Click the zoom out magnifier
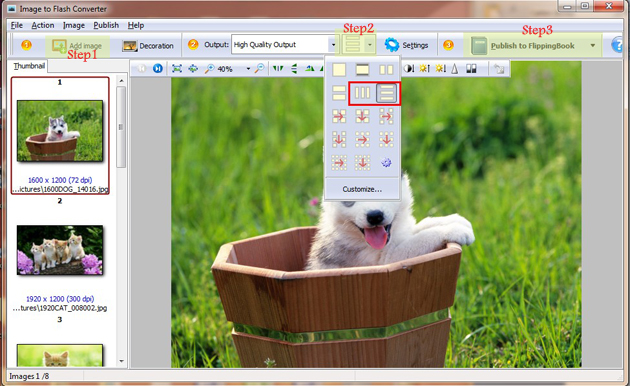Viewport: 630px width, 386px height. (260, 69)
